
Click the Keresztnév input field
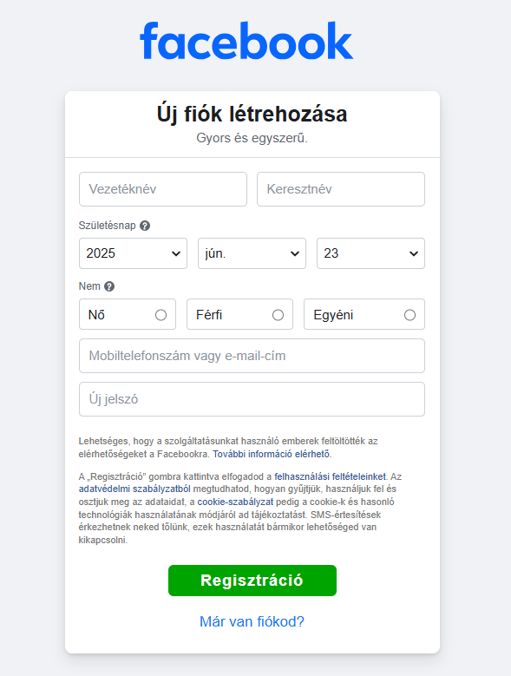tap(341, 189)
